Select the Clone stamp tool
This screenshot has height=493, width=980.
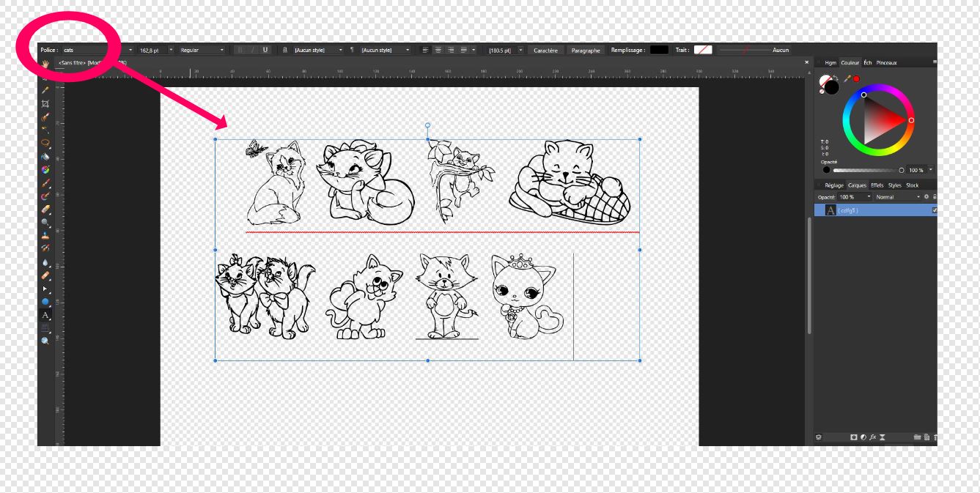point(45,235)
